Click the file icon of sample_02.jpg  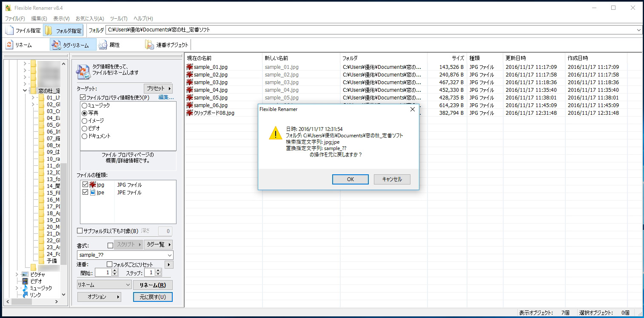coord(190,75)
